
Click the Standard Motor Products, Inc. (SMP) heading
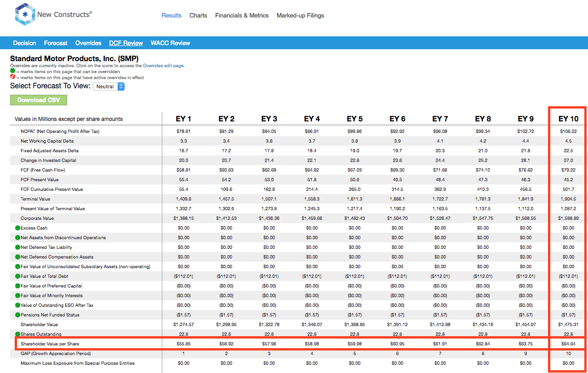(x=74, y=59)
